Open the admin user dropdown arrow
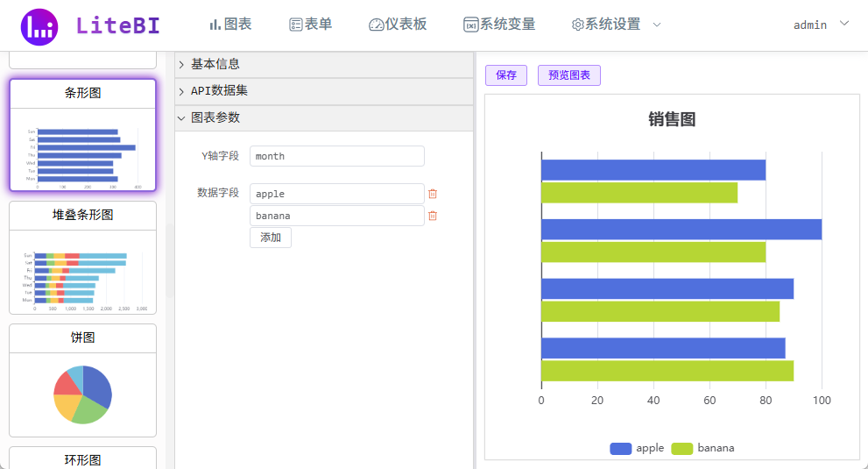 (x=844, y=24)
